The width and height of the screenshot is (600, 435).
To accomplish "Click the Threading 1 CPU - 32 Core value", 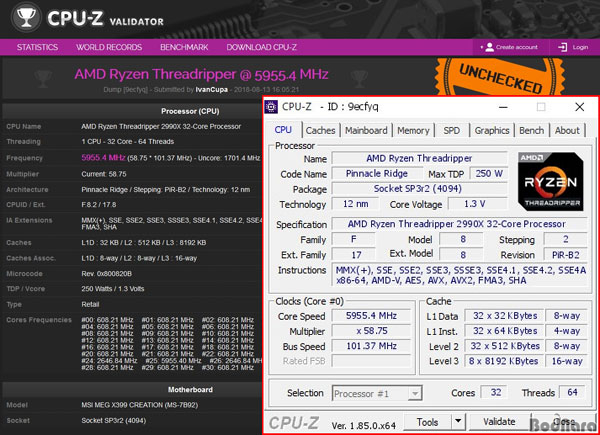I will (x=127, y=142).
